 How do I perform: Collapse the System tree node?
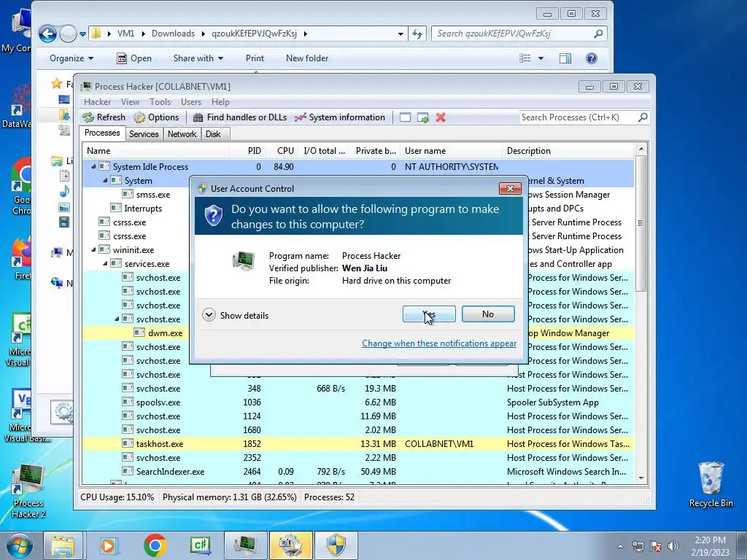tap(105, 181)
